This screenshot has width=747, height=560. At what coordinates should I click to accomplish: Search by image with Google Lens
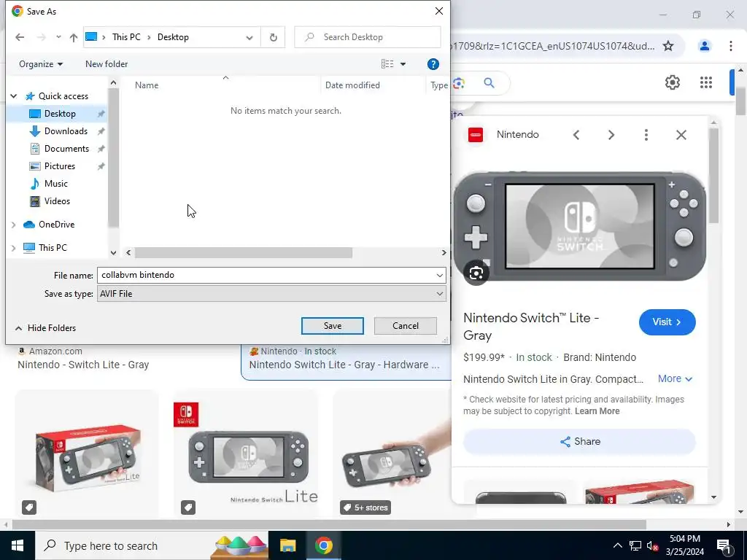point(459,83)
